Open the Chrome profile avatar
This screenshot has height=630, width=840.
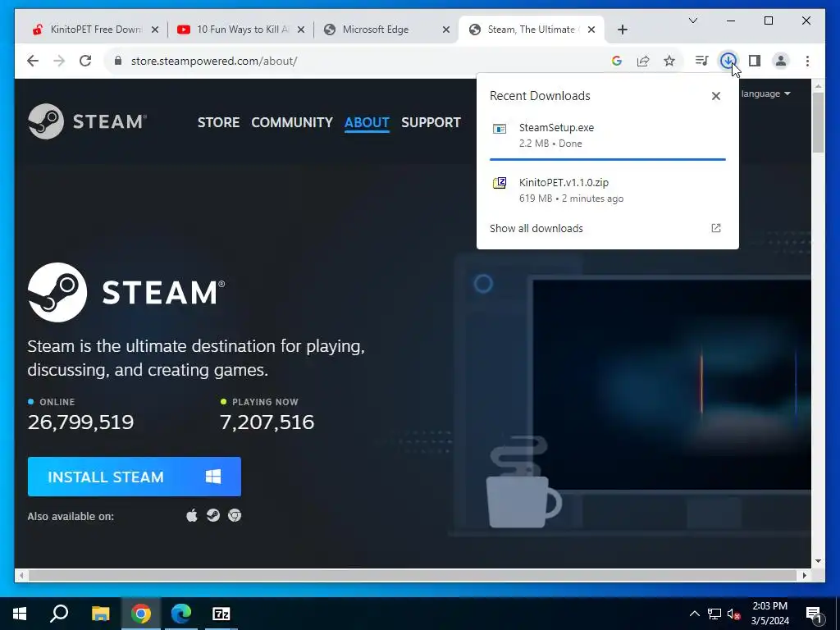click(x=781, y=61)
